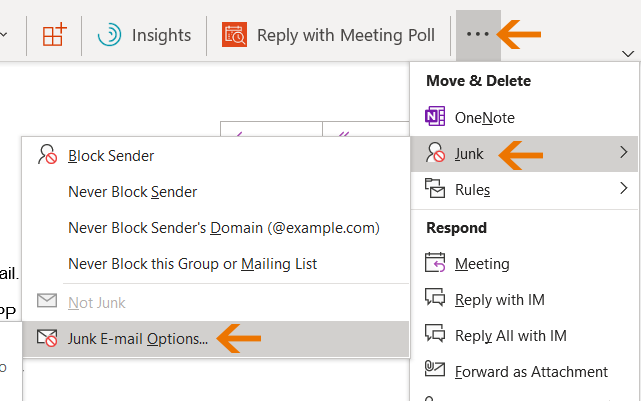The image size is (641, 401).
Task: Click the Reply with IM chat icon
Action: 436,299
